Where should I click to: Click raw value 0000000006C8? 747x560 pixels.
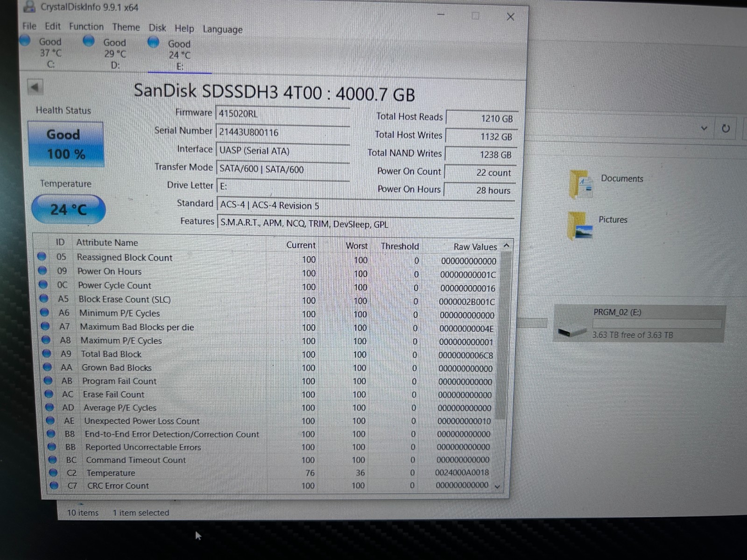465,356
